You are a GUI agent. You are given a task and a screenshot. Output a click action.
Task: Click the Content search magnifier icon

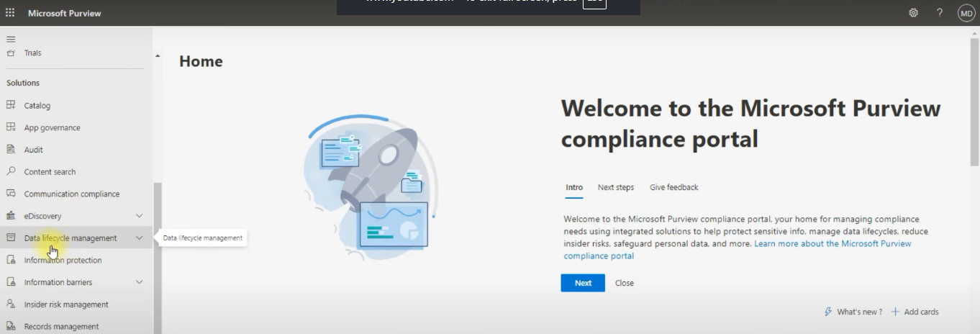(x=11, y=171)
